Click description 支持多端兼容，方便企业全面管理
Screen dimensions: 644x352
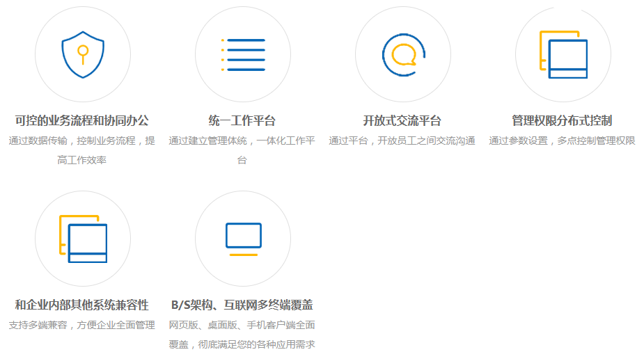pos(82,325)
